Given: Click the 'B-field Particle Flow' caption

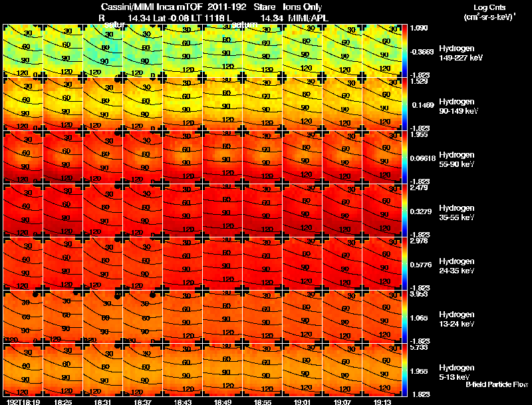Looking at the screenshot, I should click(x=497, y=384).
